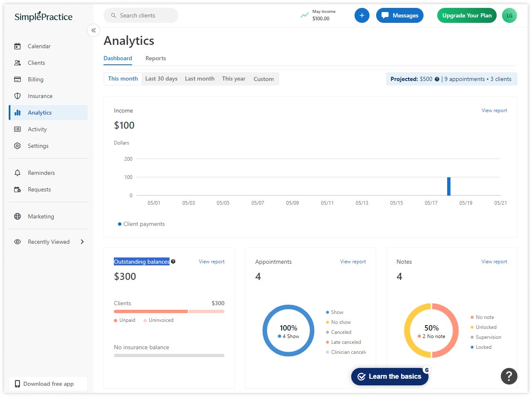Expand the Recently Viewed submenu

(x=82, y=242)
